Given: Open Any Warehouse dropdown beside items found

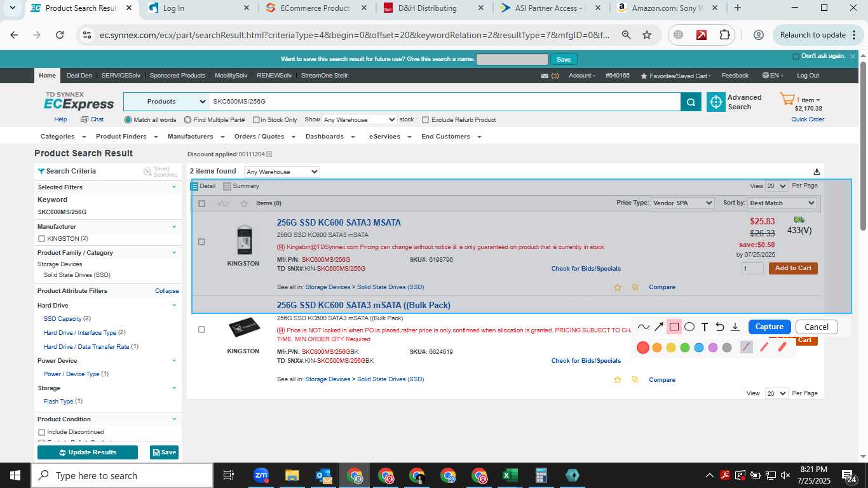Looking at the screenshot, I should (x=282, y=172).
